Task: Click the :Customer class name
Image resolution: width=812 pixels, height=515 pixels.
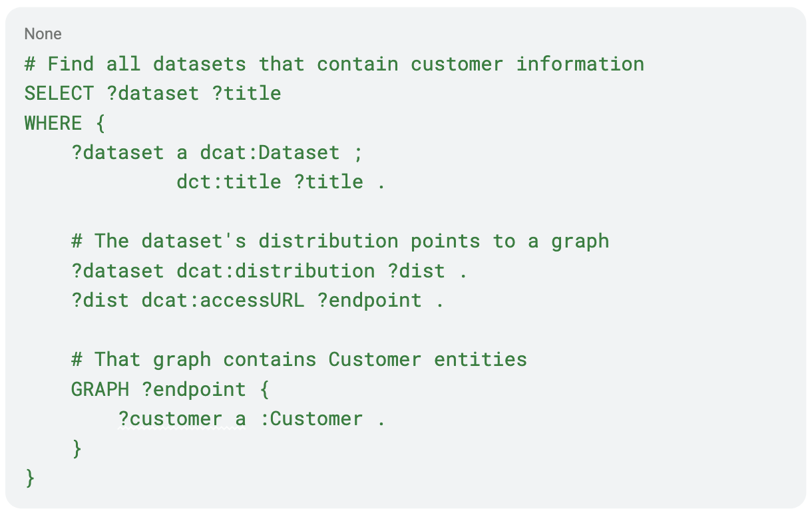Action: click(x=311, y=419)
